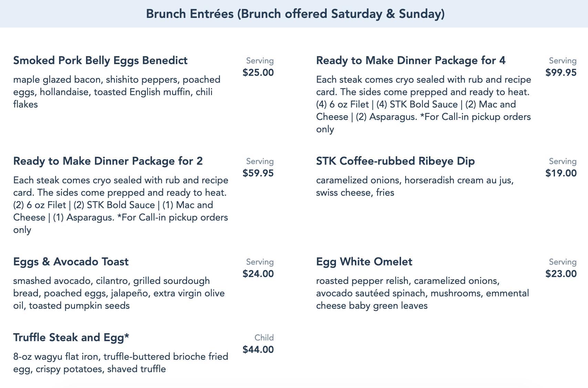
Task: Select the Truffle Steak and Egg heading
Action: (71, 338)
